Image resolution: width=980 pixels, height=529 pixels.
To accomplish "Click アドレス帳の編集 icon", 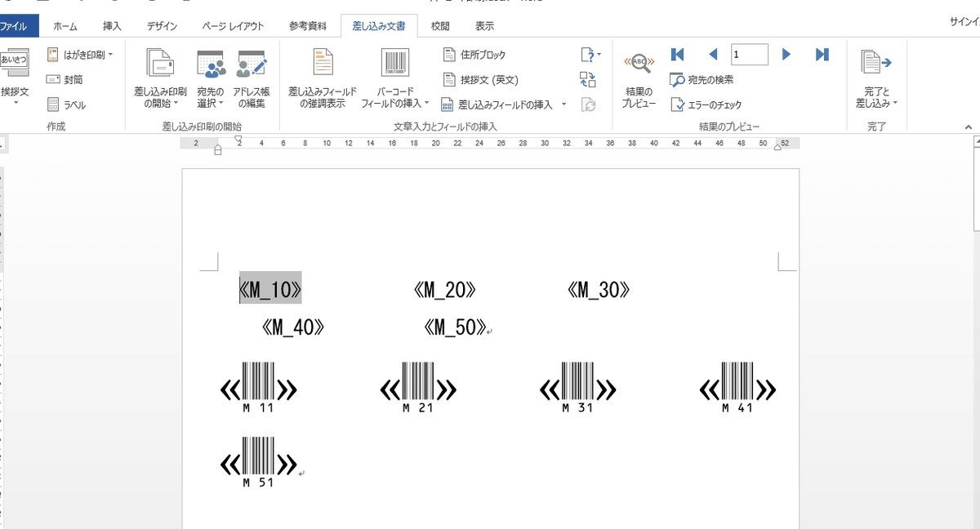I will coord(253,78).
